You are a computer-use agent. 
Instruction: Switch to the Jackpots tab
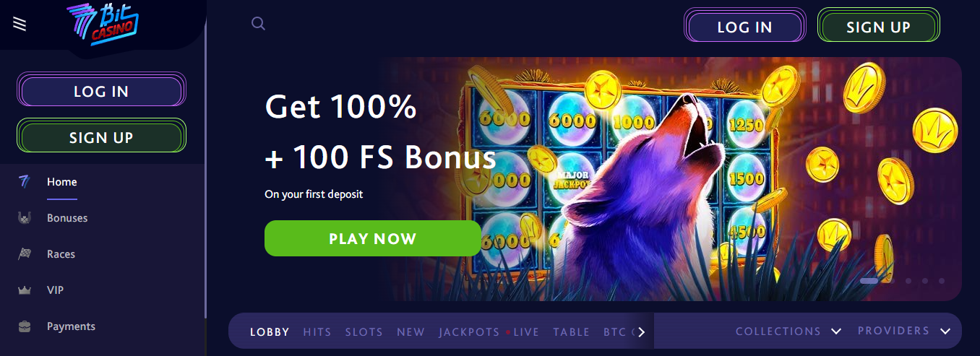469,332
